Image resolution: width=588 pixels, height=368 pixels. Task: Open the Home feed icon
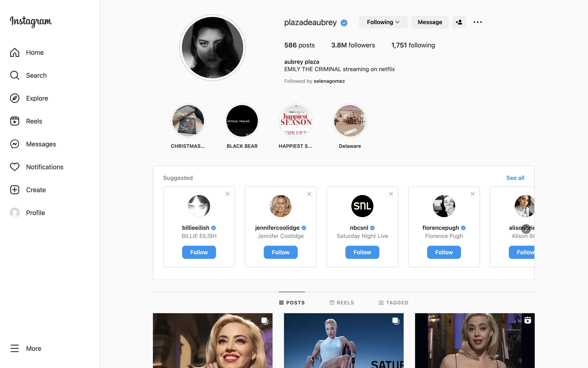[x=15, y=52]
